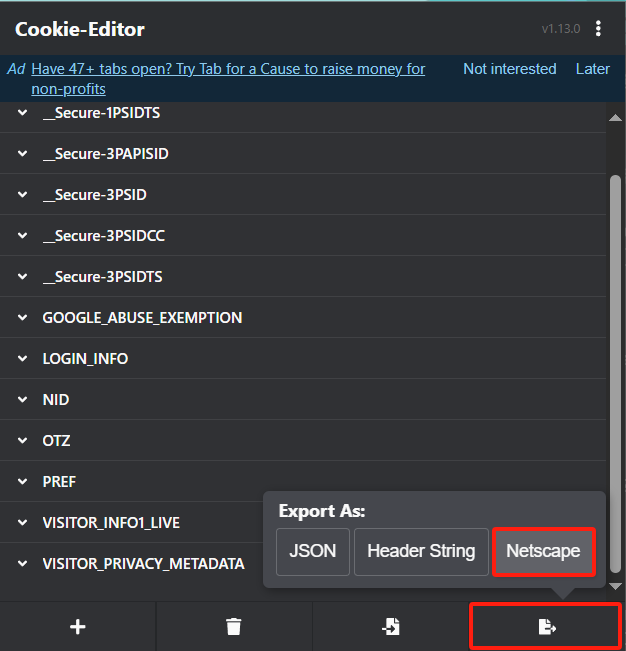
Task: Expand the PREF cookie chevron
Action: click(22, 482)
